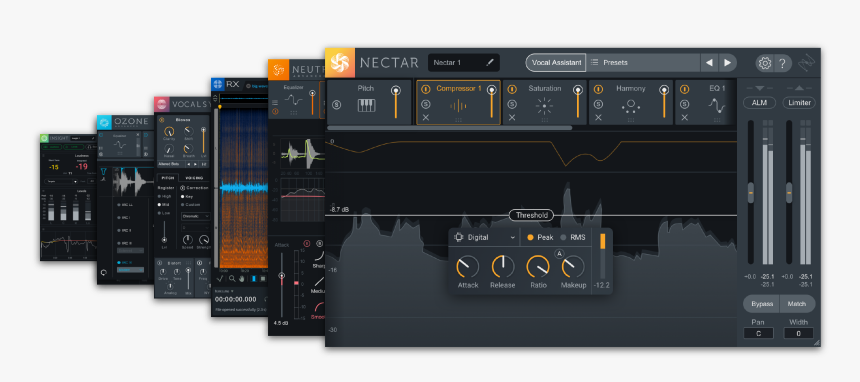The width and height of the screenshot is (860, 382).
Task: Click the Ratio knob
Action: 538,267
